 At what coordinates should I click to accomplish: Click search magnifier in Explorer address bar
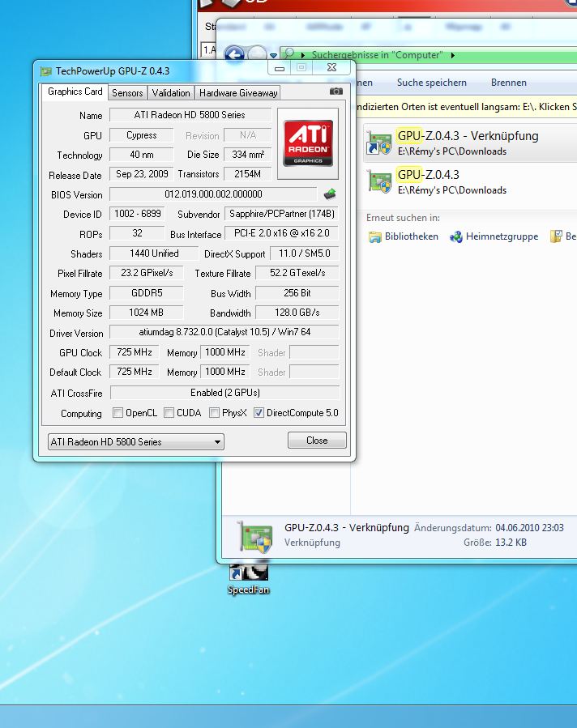point(289,54)
